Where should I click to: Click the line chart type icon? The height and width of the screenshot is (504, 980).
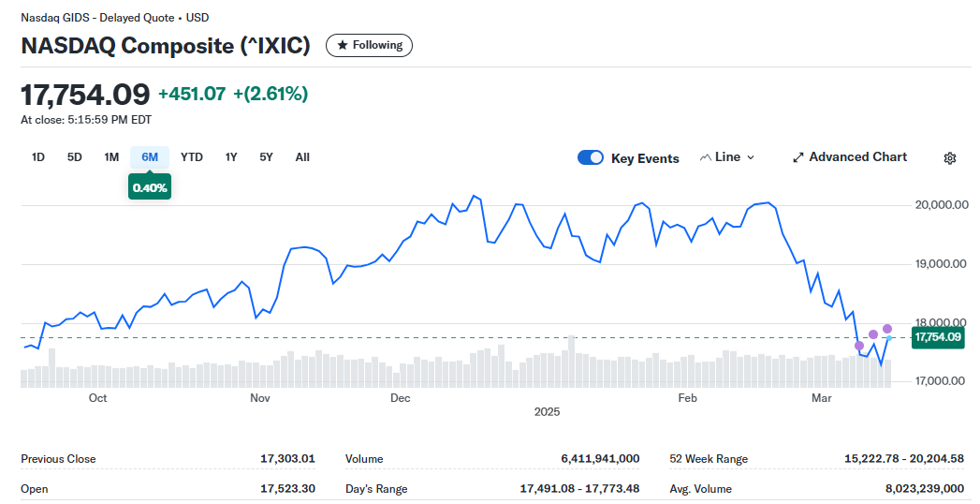click(x=705, y=157)
